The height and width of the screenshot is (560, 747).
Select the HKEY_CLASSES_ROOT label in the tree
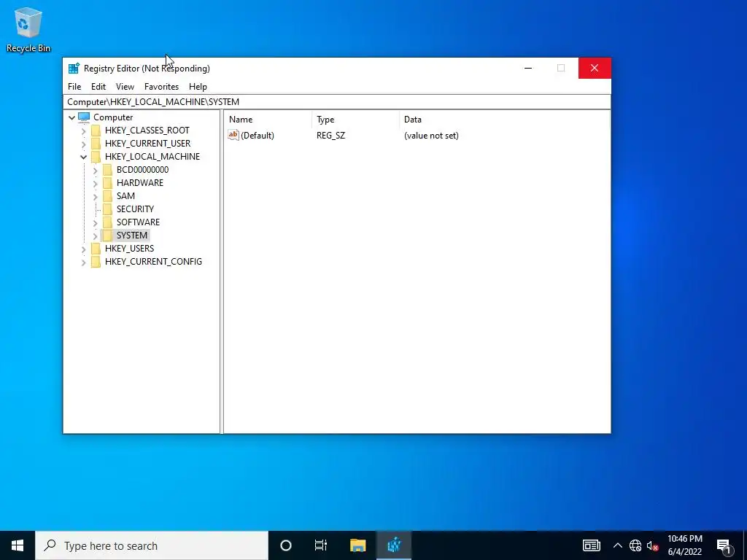point(147,131)
